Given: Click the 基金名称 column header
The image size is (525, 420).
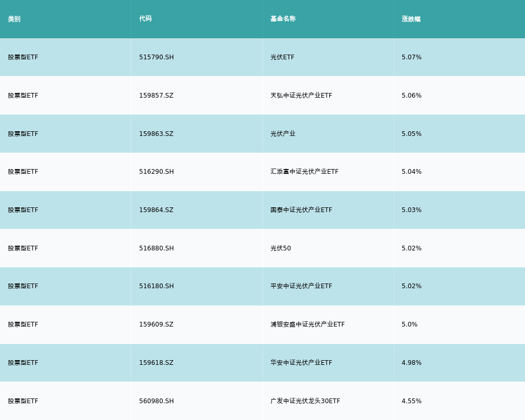Looking at the screenshot, I should point(283,19).
